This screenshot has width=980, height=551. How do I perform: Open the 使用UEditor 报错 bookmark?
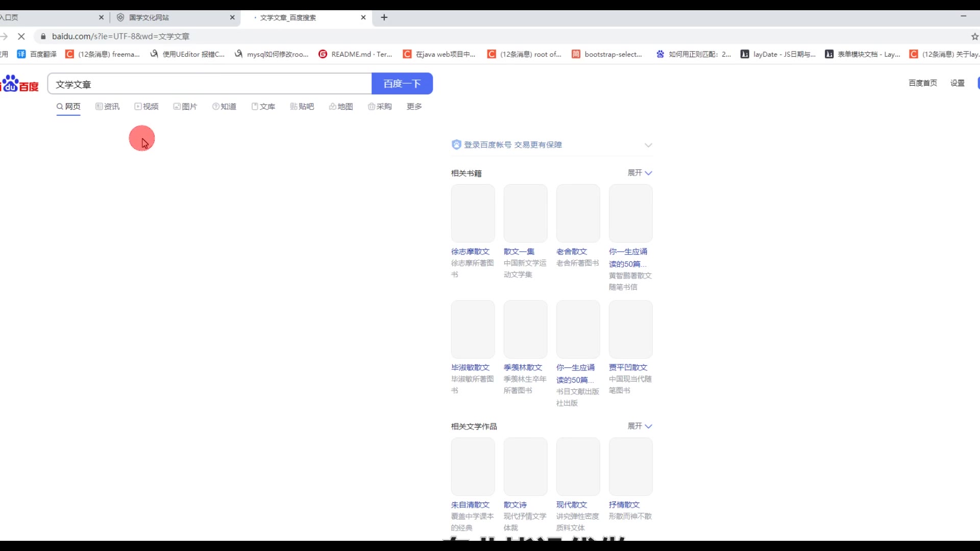click(x=187, y=54)
